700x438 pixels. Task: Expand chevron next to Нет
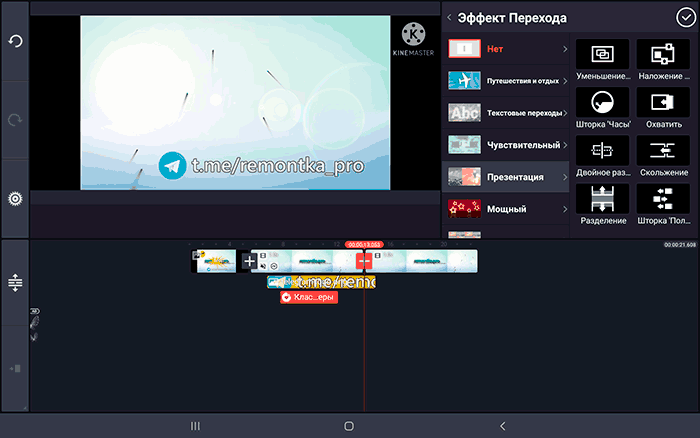(565, 49)
